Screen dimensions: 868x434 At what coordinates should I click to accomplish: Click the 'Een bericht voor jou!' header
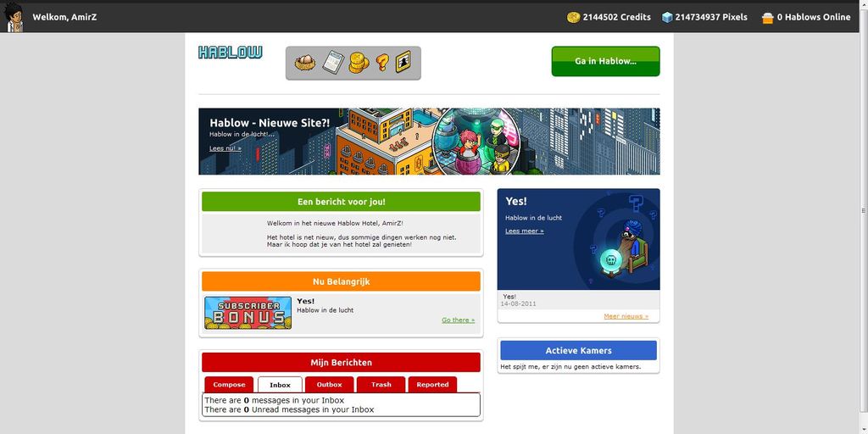click(x=341, y=202)
